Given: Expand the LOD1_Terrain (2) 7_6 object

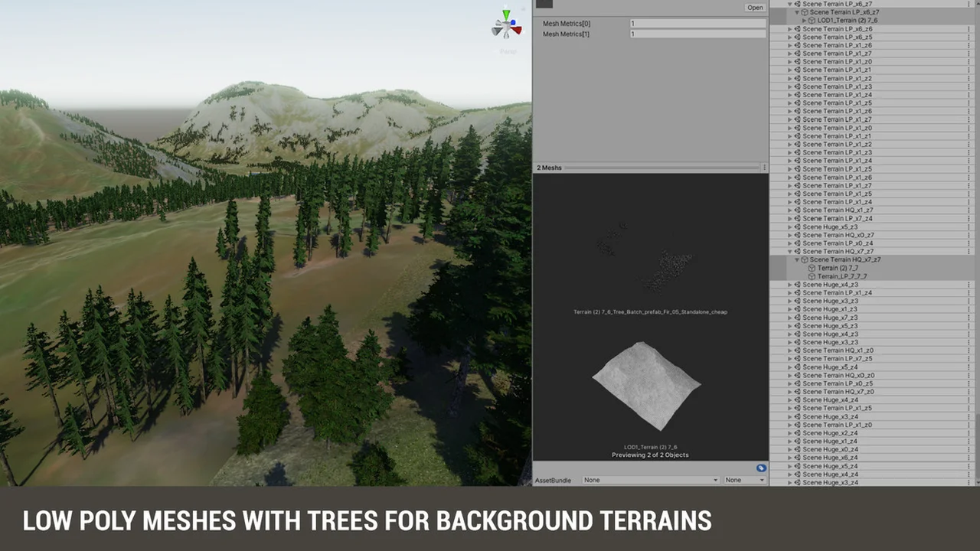Looking at the screenshot, I should click(x=803, y=21).
